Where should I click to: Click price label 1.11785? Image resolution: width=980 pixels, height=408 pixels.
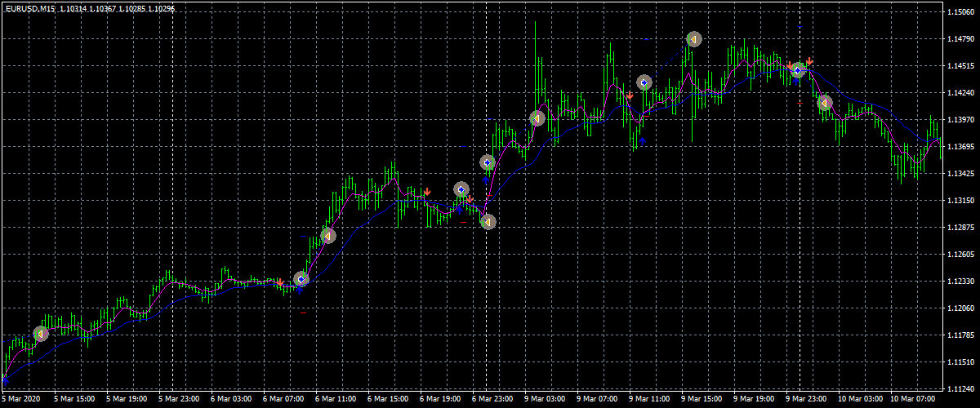tap(960, 335)
